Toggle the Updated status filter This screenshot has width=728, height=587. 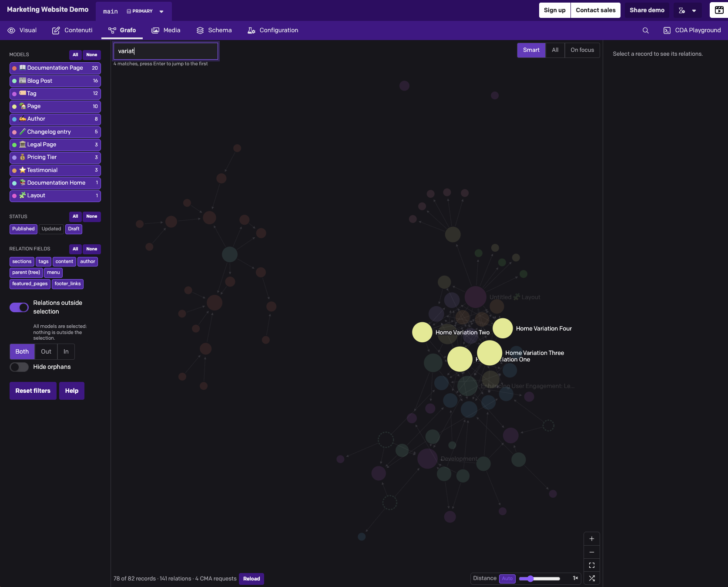51,229
